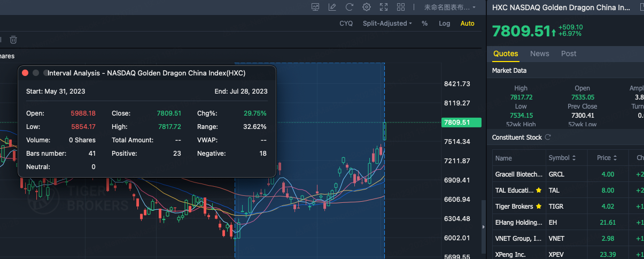Select the TAL Education row name
Viewport: 644px width, 259px height.
click(x=514, y=190)
